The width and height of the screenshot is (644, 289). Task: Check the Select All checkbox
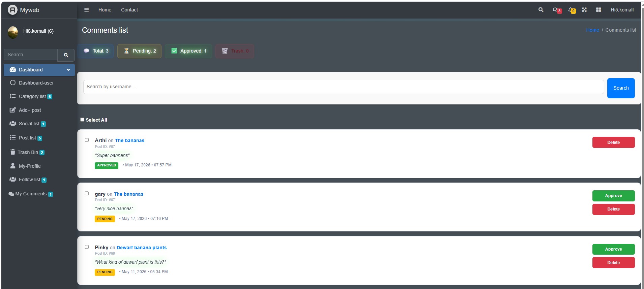tap(82, 120)
